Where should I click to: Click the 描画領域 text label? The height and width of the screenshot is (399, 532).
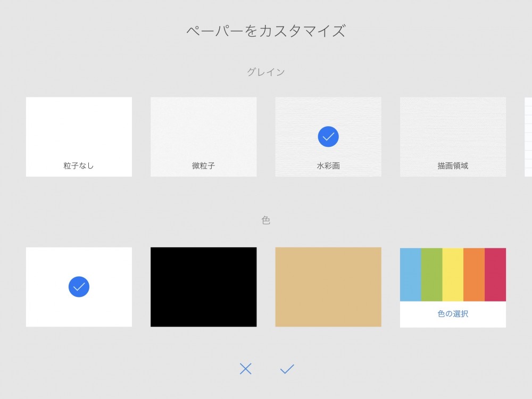453,166
